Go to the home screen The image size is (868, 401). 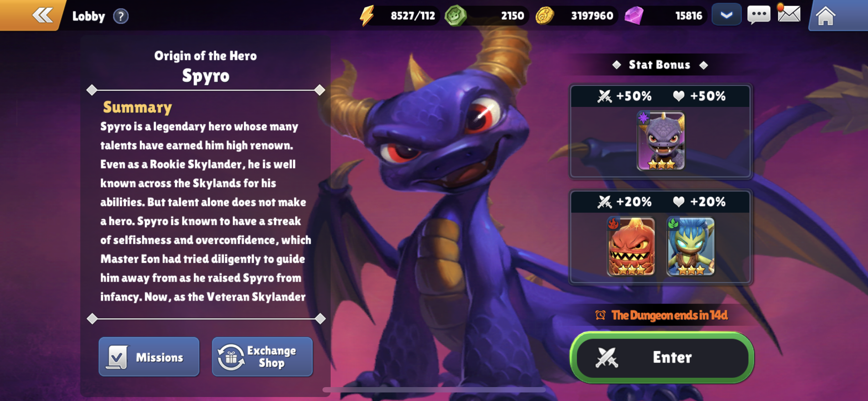click(826, 16)
